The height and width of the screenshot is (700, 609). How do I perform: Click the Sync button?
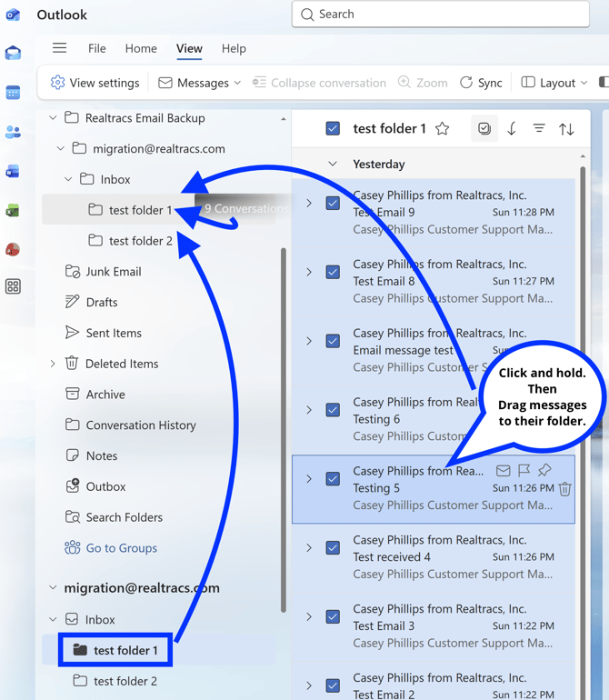tap(482, 83)
